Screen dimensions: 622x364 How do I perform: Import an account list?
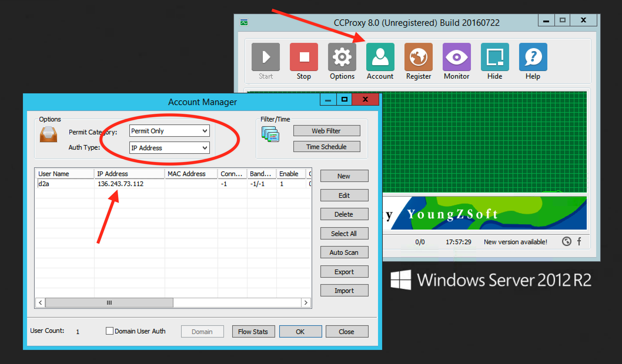click(x=344, y=290)
